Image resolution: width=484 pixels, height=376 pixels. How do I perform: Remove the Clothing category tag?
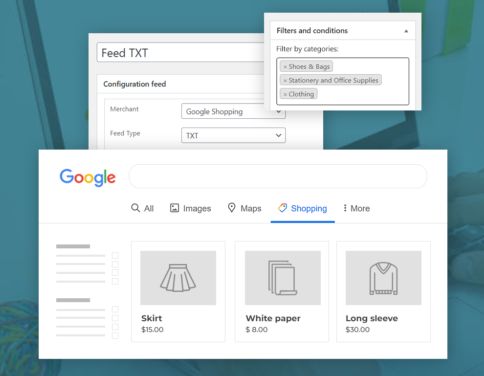285,95
